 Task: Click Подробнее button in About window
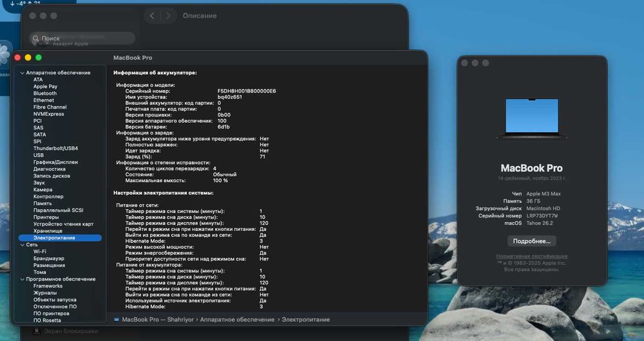[x=532, y=241]
